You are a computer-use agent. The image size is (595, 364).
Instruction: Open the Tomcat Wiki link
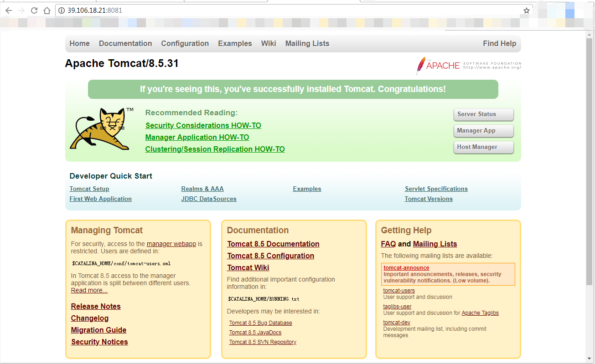tap(248, 267)
